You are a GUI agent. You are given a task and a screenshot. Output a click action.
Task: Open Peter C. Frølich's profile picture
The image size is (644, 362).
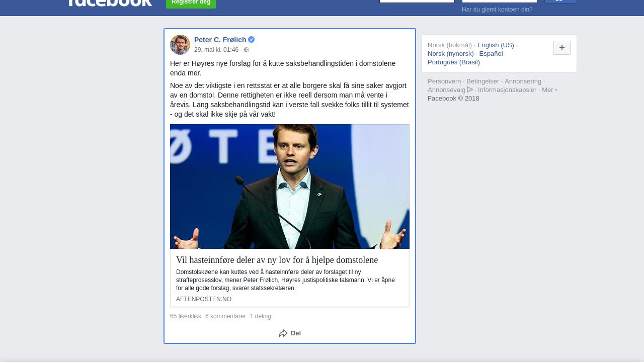180,45
